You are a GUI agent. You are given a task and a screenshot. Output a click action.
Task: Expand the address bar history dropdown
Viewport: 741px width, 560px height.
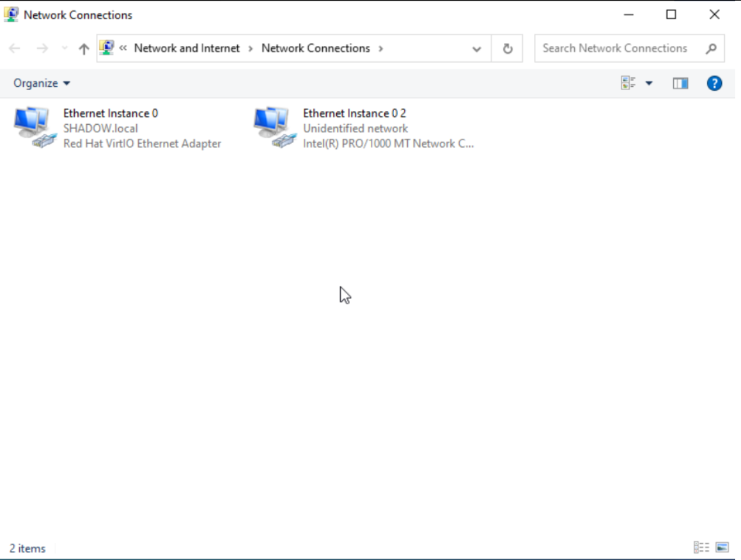pos(476,49)
